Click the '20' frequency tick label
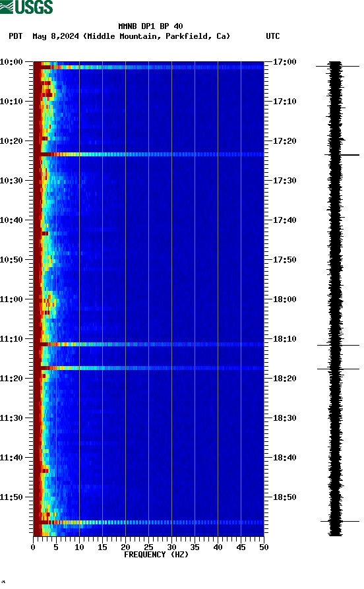364x589 pixels. tap(125, 547)
